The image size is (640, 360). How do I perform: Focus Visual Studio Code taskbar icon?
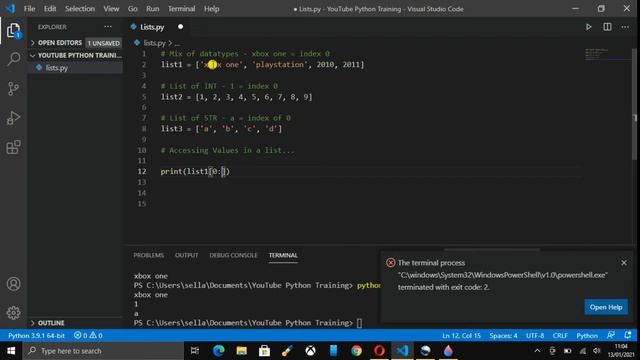pyautogui.click(x=402, y=351)
